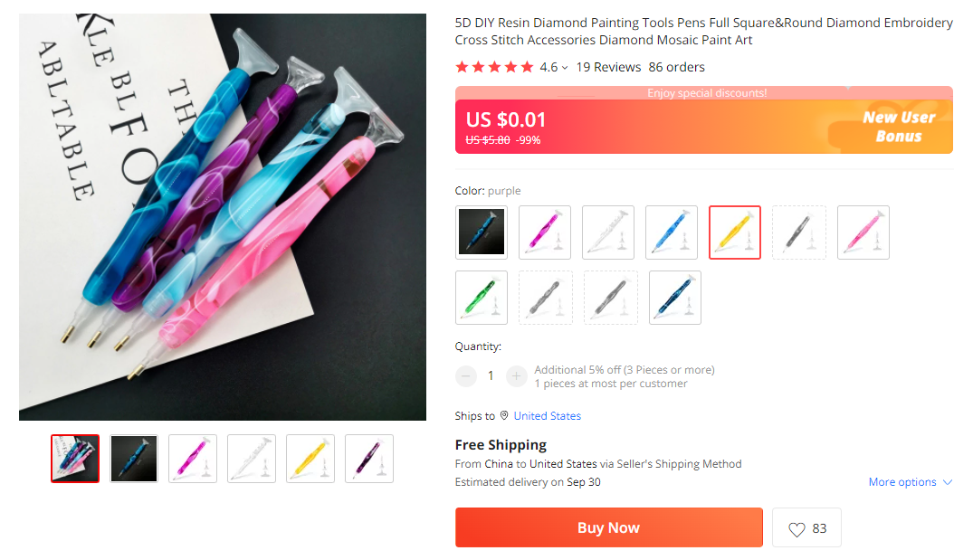Select the magenta pen color option

coord(544,233)
